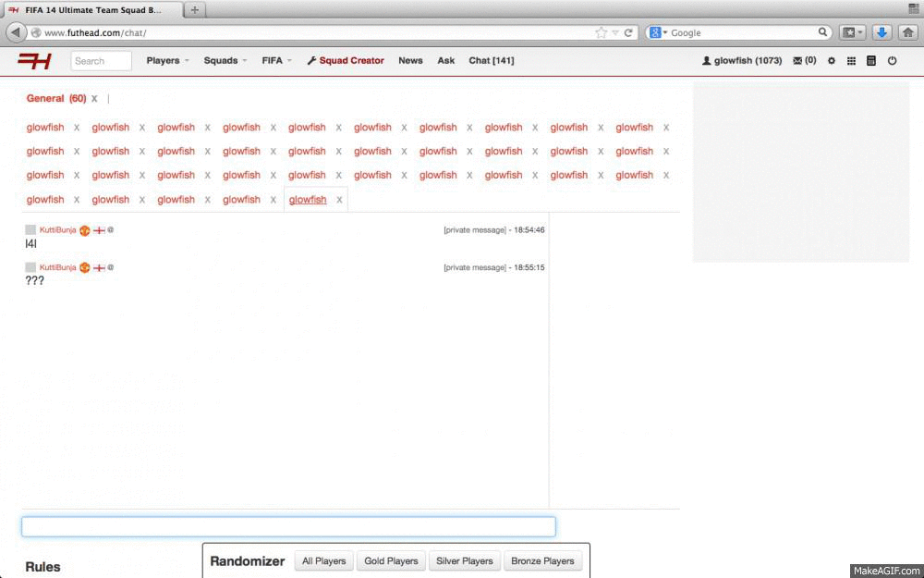
Task: Bookmark page with the star icon
Action: (x=602, y=32)
